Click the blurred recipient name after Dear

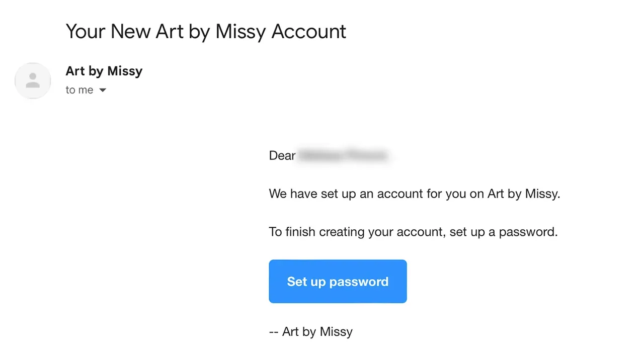[343, 155]
